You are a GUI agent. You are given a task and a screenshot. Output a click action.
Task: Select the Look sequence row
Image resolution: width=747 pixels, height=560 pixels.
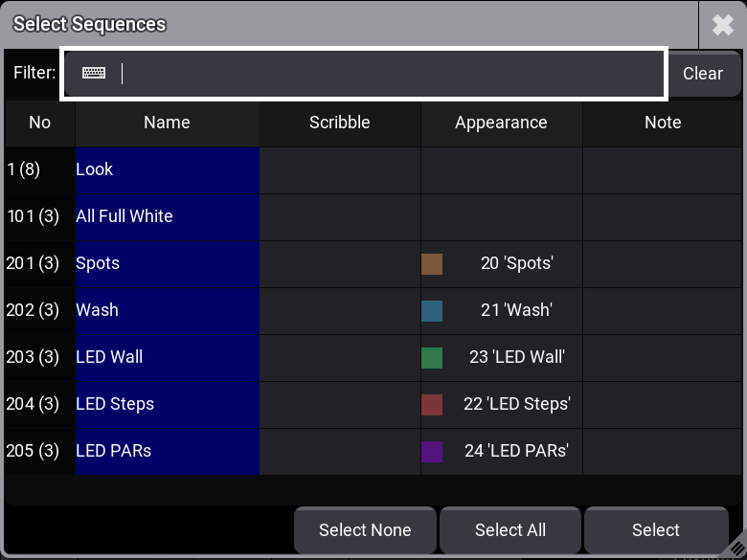(x=167, y=169)
